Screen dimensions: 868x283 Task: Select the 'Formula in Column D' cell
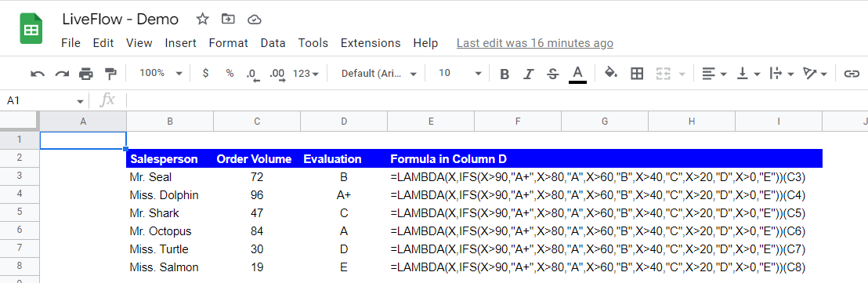tap(431, 159)
